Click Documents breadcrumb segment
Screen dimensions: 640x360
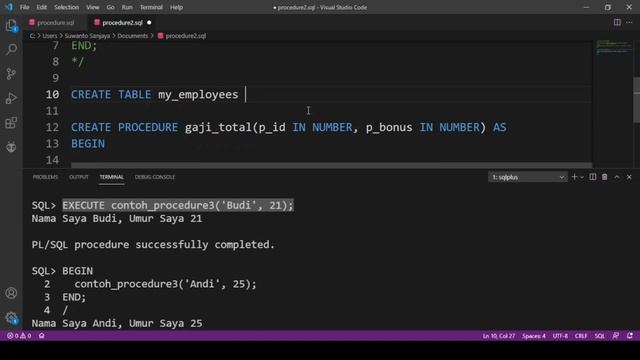(x=133, y=36)
